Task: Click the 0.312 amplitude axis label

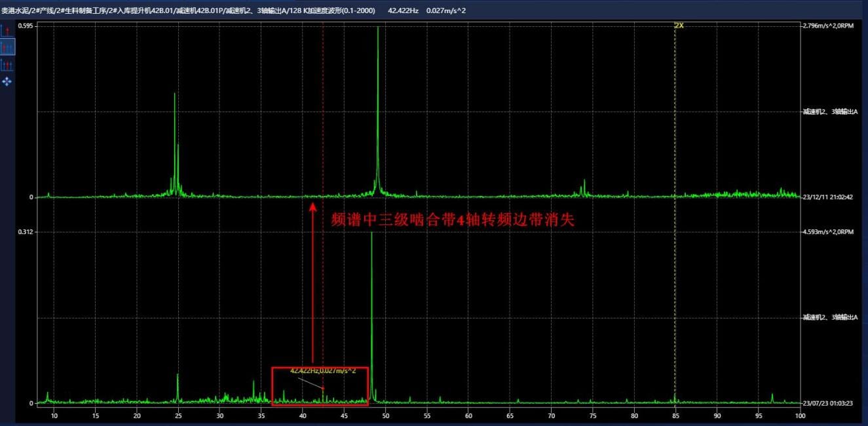Action: [x=26, y=231]
